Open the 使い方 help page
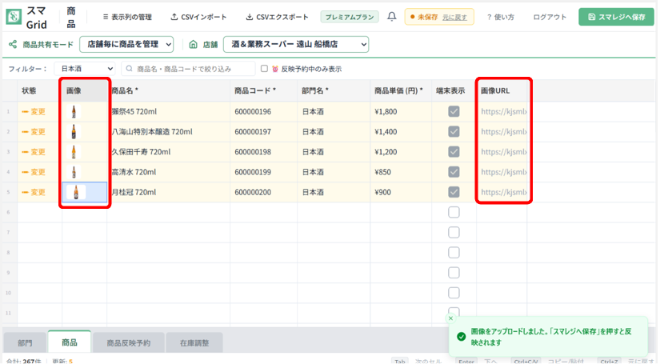The width and height of the screenshot is (658, 364). click(501, 17)
